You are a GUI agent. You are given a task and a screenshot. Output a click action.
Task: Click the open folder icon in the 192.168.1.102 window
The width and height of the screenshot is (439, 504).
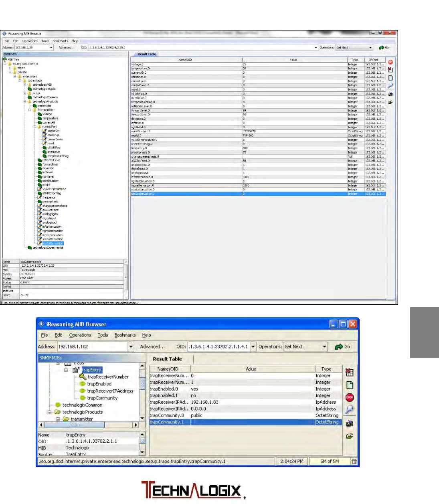(350, 436)
